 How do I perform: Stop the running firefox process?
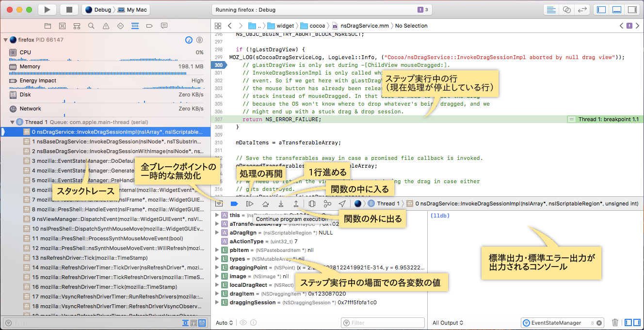(x=69, y=10)
